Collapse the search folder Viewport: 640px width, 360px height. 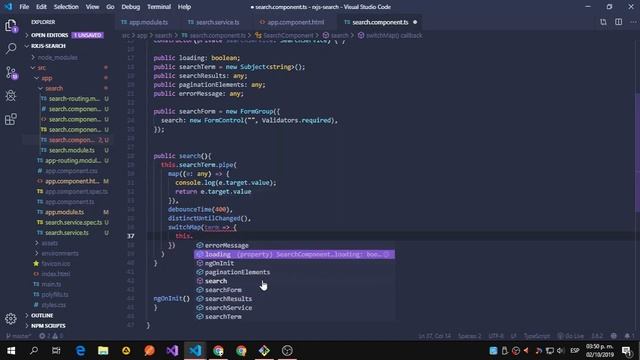coord(54,88)
